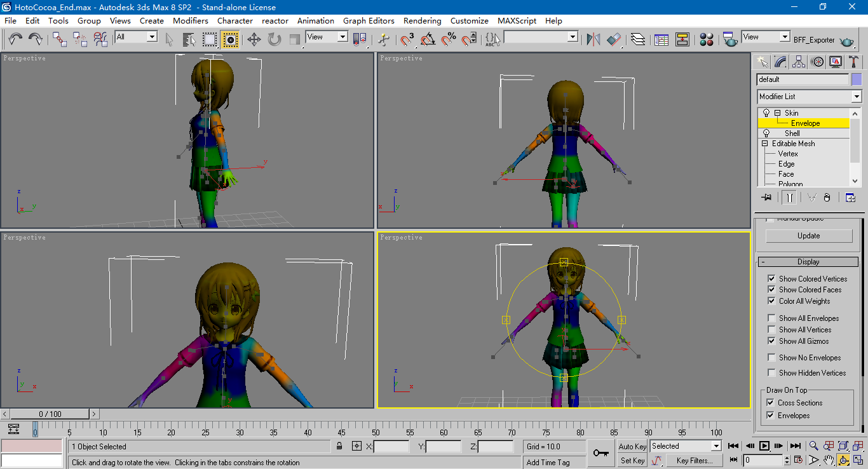The image size is (868, 469).
Task: Select the Move tool in toolbar
Action: [254, 40]
